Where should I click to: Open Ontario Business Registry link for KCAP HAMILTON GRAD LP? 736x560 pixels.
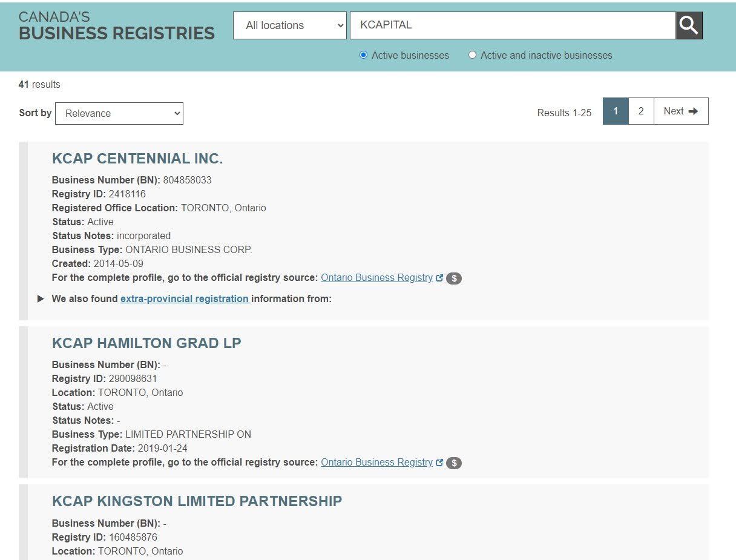[x=376, y=463]
